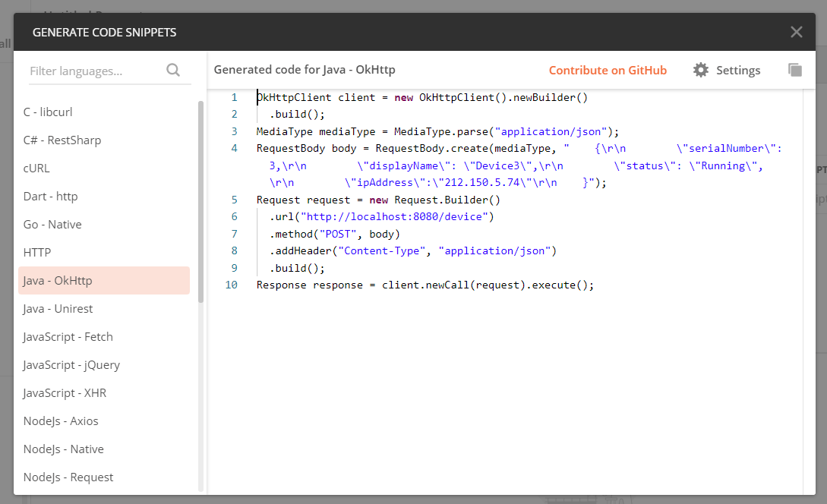Screen dimensions: 827x504
Task: Choose JavaScript - jQuery language
Action: pos(104,365)
